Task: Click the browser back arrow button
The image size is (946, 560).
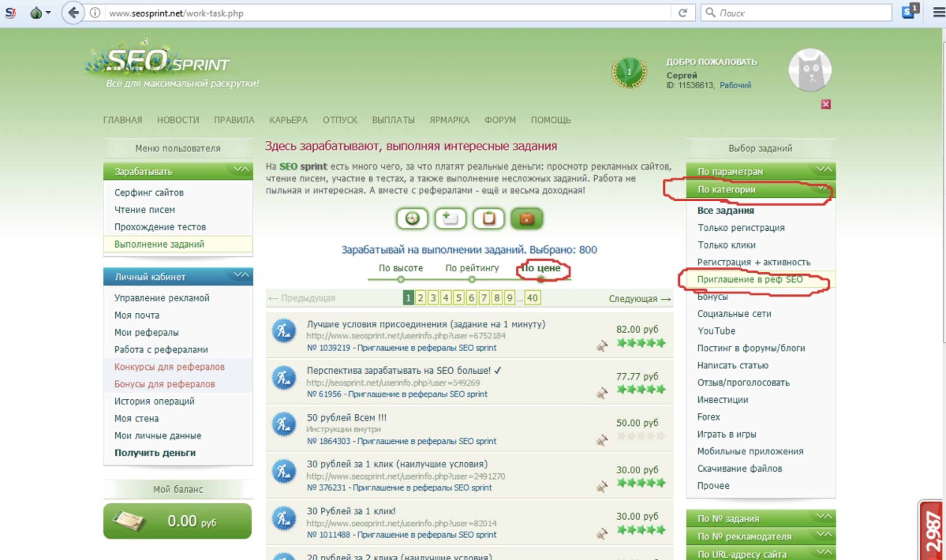Action: [x=73, y=13]
